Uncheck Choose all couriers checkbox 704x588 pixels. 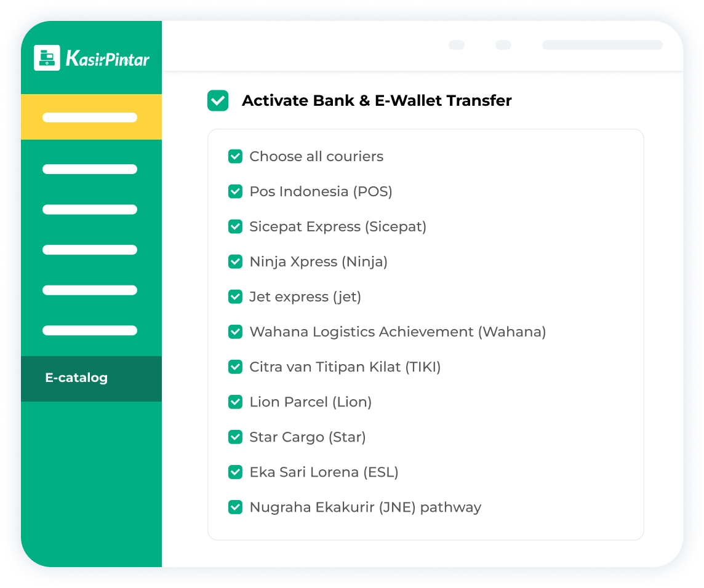pos(235,157)
